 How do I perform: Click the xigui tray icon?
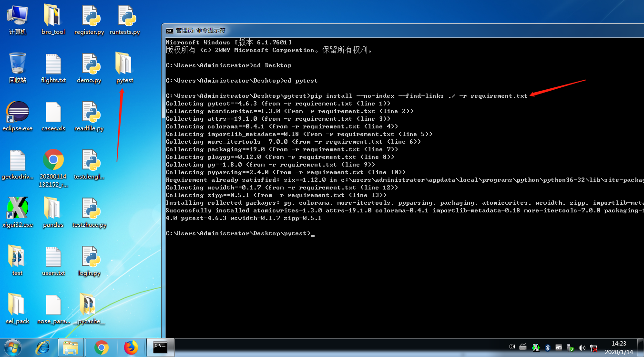(536, 347)
